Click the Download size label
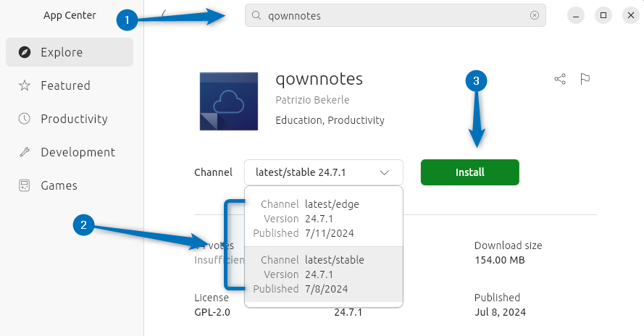The height and width of the screenshot is (336, 644). tap(508, 245)
